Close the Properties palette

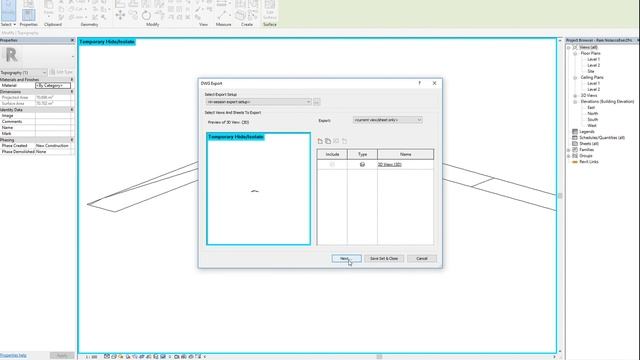pyautogui.click(x=72, y=40)
